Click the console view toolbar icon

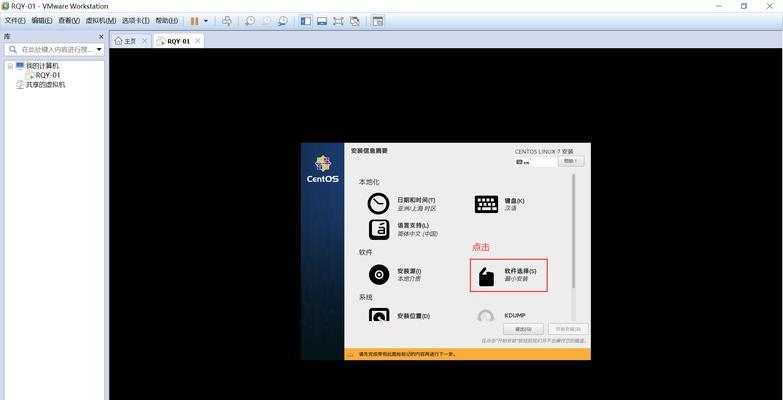click(378, 21)
